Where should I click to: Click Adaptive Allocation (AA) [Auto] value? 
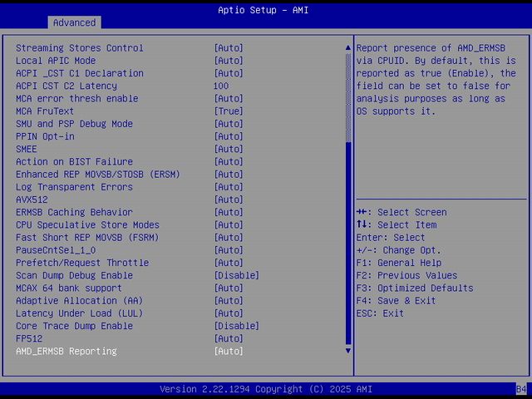pos(229,301)
